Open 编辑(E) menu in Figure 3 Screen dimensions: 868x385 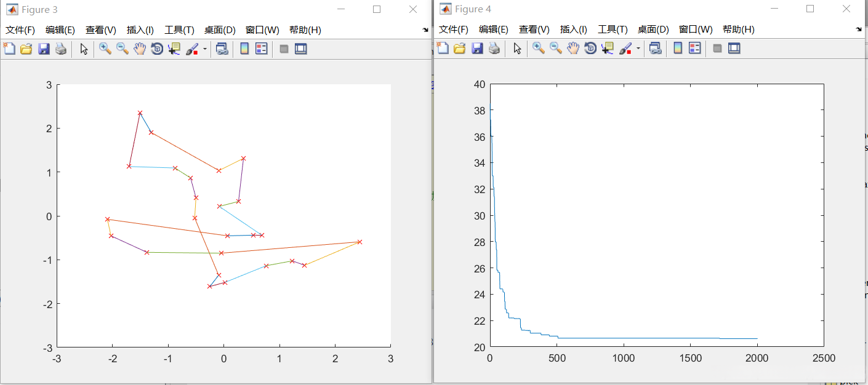pos(60,30)
